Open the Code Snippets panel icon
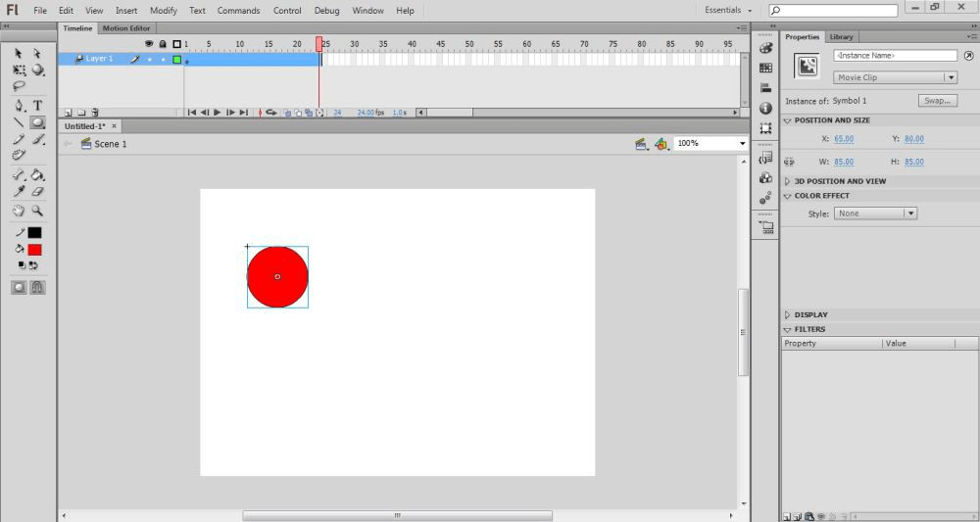This screenshot has width=980, height=522. point(765,158)
